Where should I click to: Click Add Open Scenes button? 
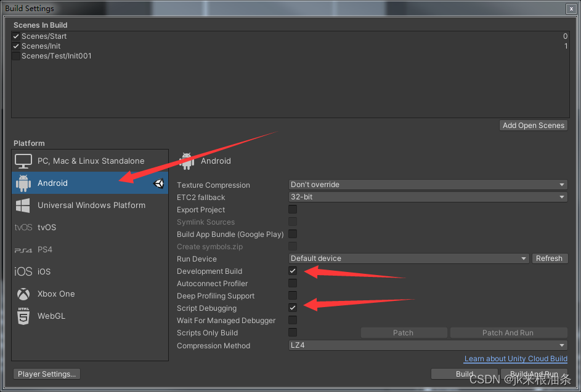point(533,126)
